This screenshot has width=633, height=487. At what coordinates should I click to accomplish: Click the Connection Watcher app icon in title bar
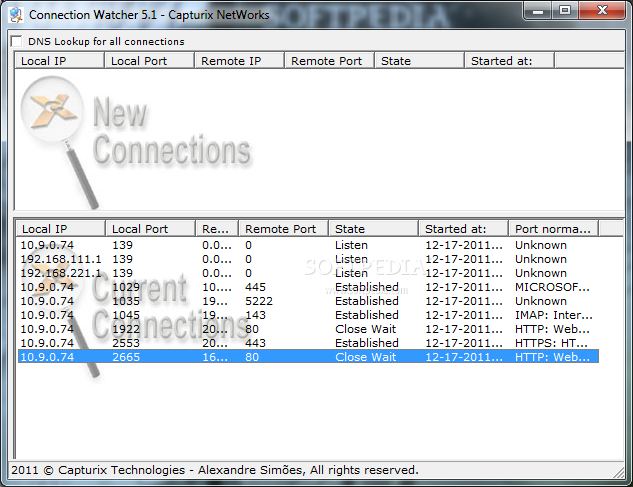point(16,15)
